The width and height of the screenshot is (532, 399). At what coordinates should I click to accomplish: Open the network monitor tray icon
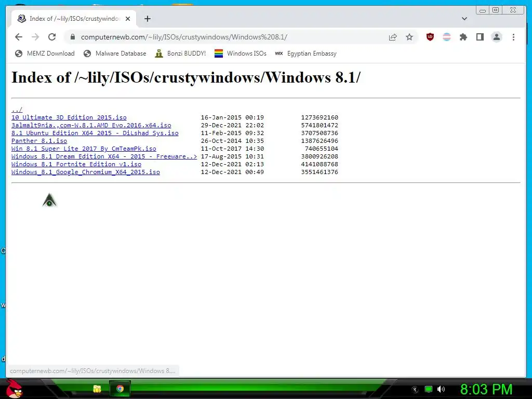(429, 390)
